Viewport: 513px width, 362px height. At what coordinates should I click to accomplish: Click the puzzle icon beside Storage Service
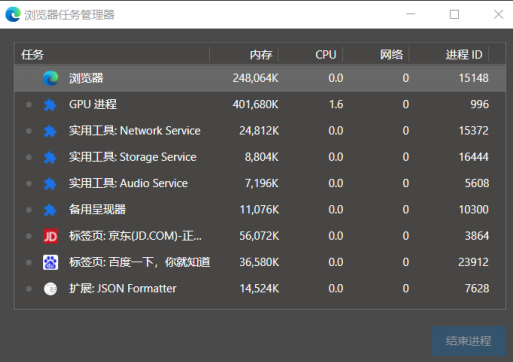(50, 157)
